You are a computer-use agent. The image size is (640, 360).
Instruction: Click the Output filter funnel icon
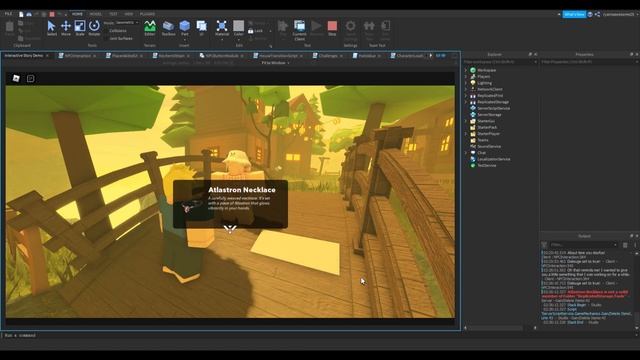click(544, 245)
